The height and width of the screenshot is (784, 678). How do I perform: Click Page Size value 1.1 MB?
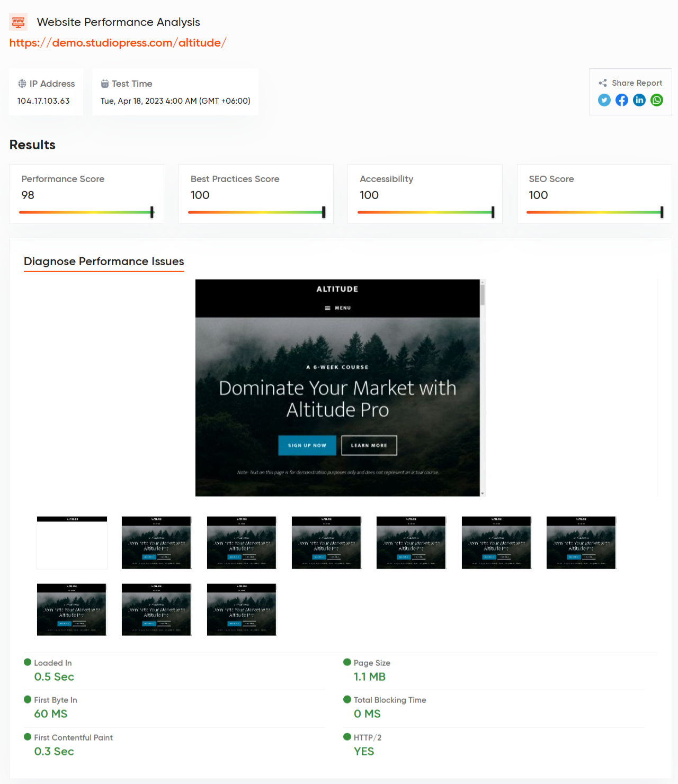pyautogui.click(x=370, y=677)
